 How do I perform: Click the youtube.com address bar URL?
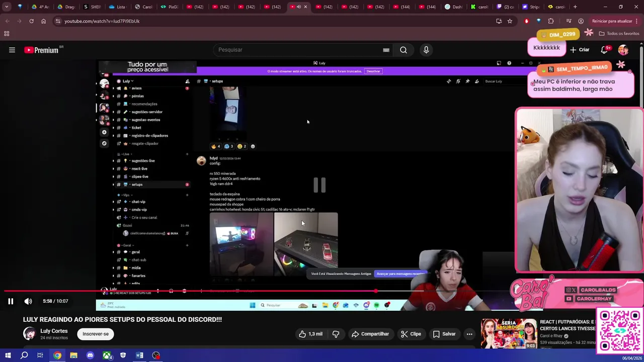(102, 21)
